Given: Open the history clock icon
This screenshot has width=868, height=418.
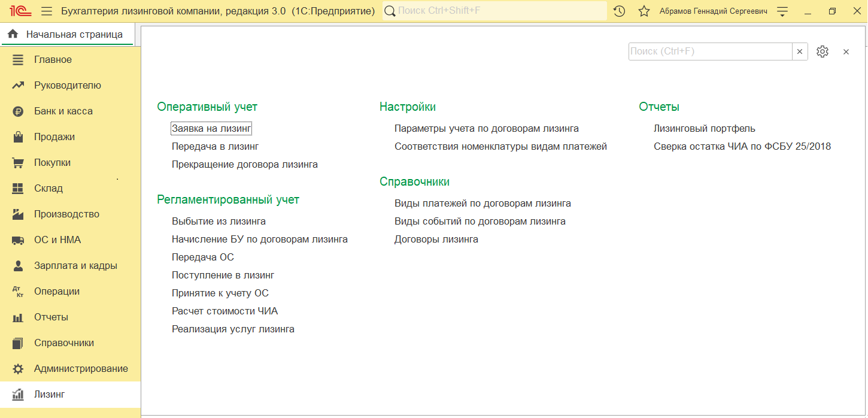Looking at the screenshot, I should coord(620,11).
